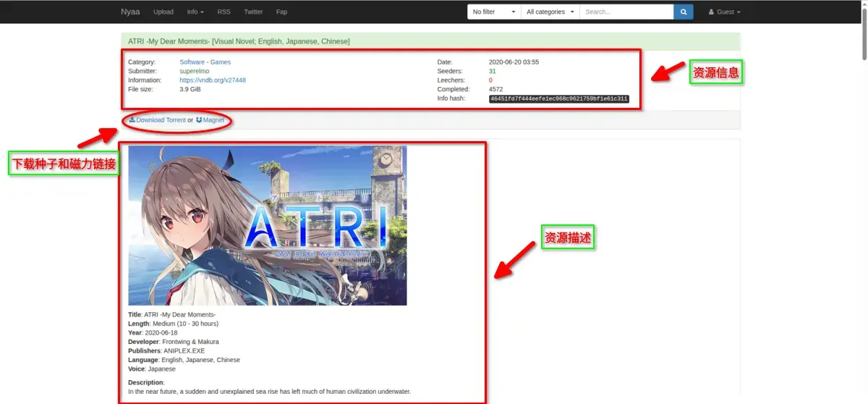Go to the Nyaa home link

point(130,12)
